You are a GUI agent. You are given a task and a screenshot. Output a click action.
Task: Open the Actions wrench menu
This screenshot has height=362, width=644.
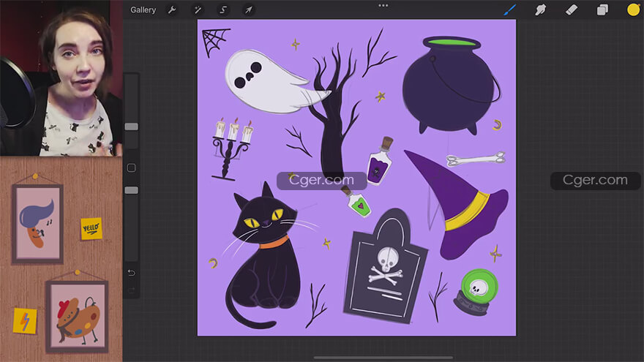pyautogui.click(x=173, y=10)
